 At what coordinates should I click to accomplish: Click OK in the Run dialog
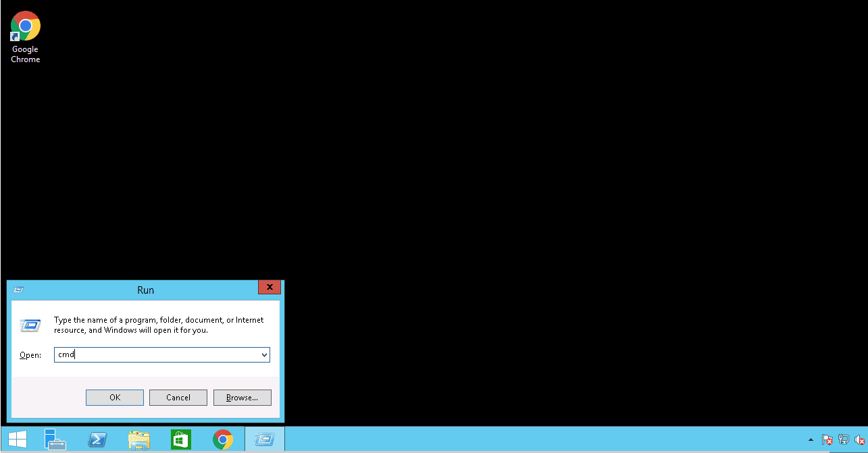115,398
